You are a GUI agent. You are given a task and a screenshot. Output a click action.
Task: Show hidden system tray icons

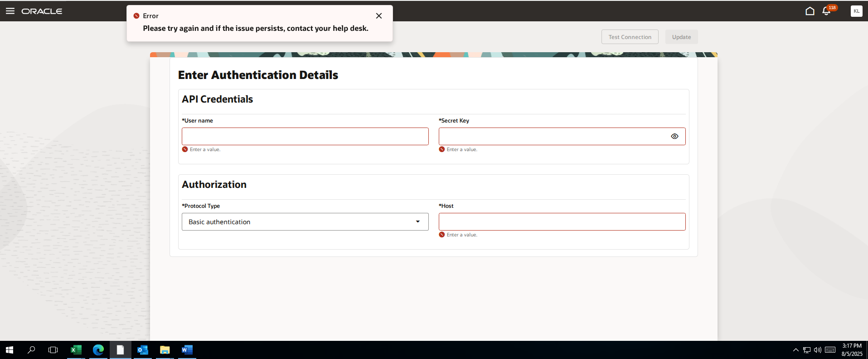click(795, 350)
